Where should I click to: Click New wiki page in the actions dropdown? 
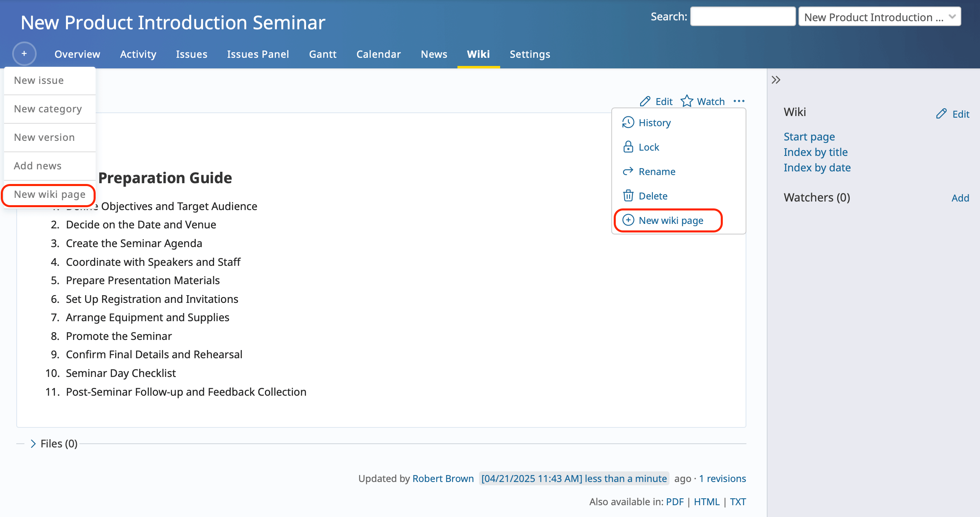click(671, 220)
